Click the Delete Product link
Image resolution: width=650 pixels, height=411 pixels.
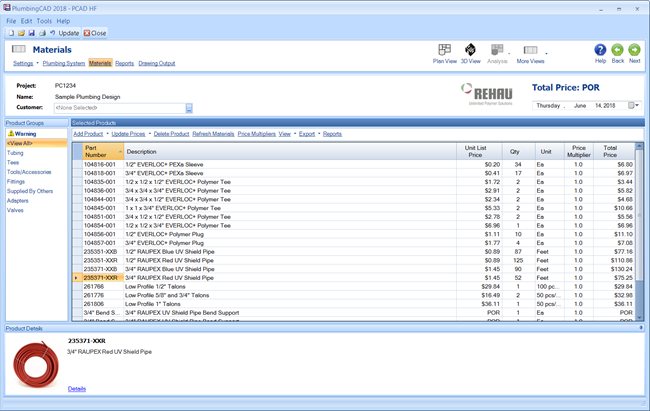click(171, 134)
